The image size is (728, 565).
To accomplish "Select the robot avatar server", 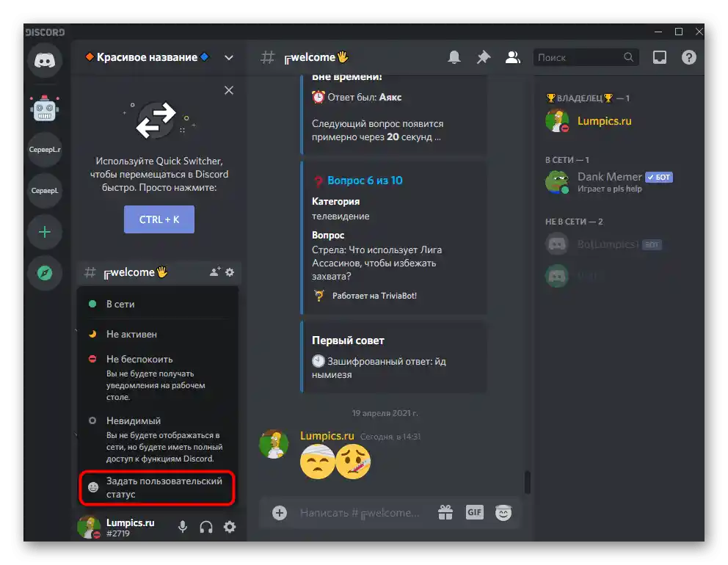I will click(45, 109).
